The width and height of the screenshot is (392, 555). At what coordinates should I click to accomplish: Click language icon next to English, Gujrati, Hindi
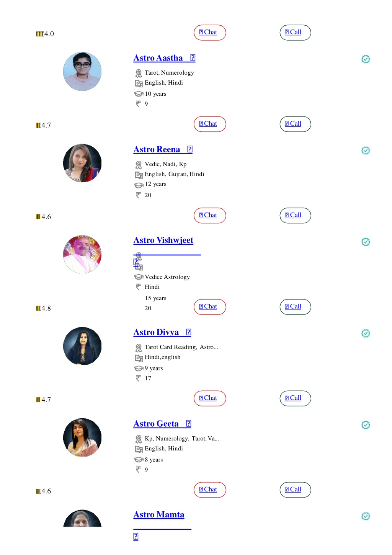pyautogui.click(x=139, y=175)
